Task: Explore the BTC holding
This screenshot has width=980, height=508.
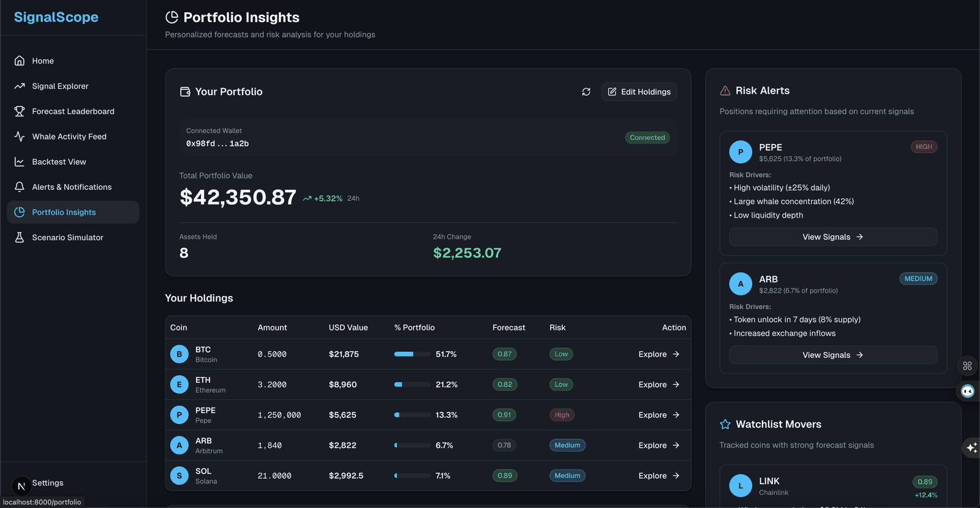Action: pos(659,354)
